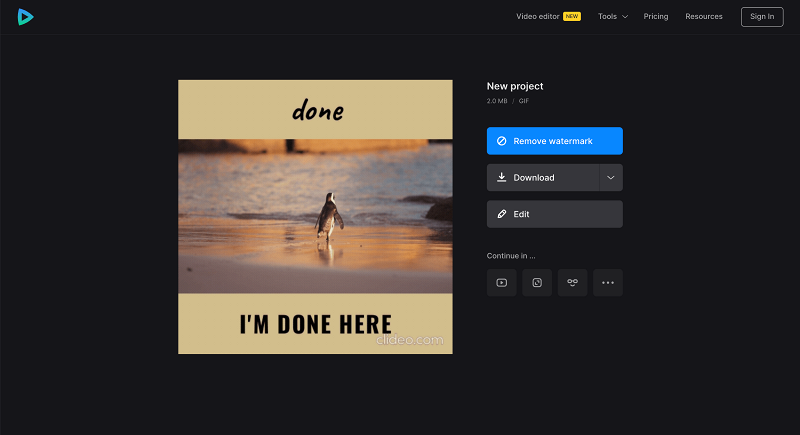
Task: Go to the Pricing page
Action: 656,16
